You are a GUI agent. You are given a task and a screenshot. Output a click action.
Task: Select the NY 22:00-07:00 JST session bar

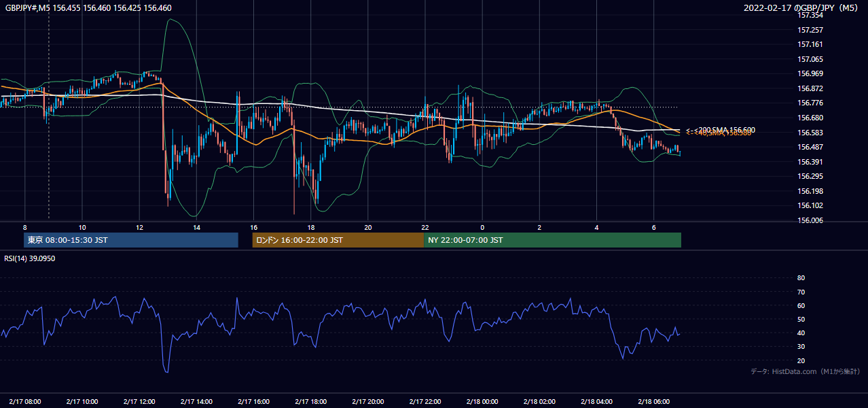pyautogui.click(x=552, y=240)
